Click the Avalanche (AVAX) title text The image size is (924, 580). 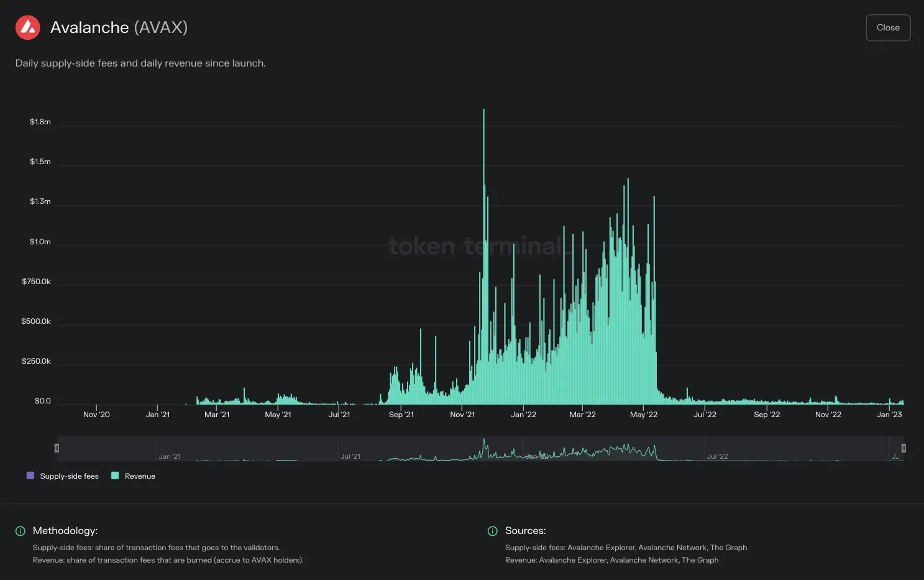coord(119,27)
